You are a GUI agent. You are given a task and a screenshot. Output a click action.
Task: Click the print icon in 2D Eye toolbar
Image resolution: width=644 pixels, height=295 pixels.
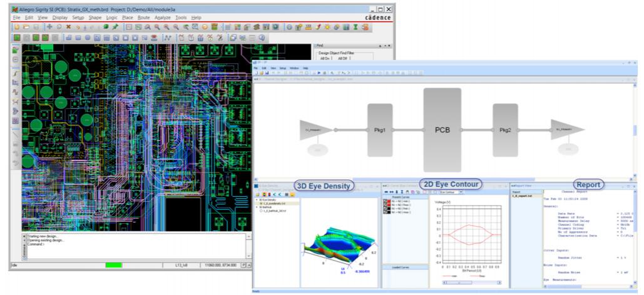(x=407, y=192)
